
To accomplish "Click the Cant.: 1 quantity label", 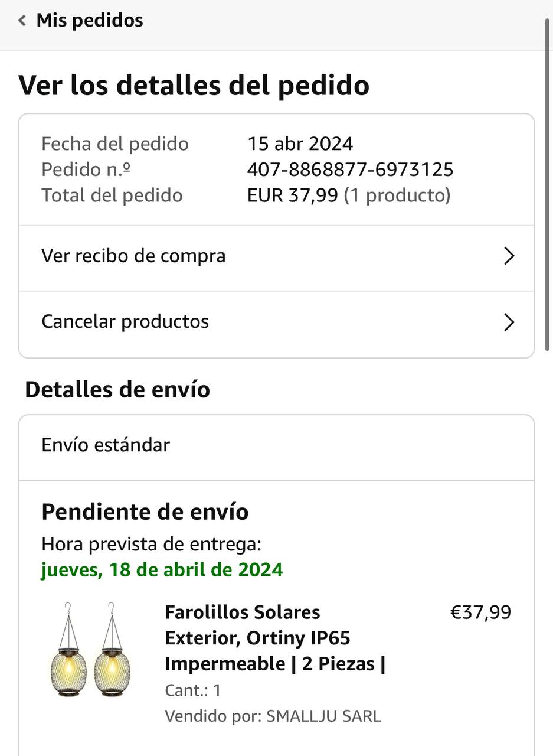I will tap(193, 690).
